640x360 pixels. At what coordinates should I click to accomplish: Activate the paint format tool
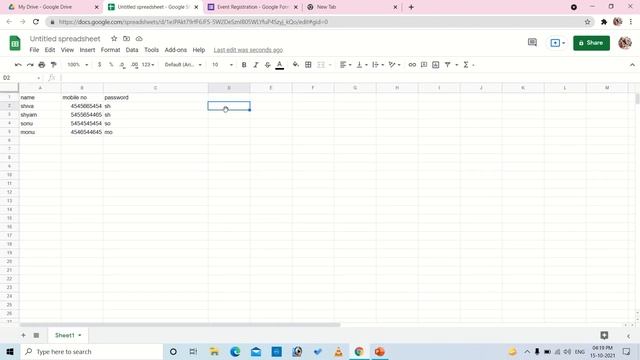coord(53,65)
